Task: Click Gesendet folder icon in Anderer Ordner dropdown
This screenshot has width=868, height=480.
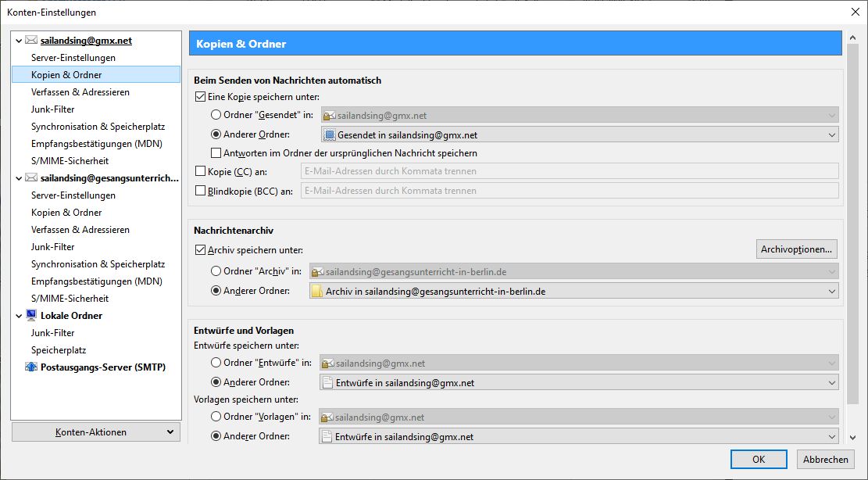Action: coord(329,135)
